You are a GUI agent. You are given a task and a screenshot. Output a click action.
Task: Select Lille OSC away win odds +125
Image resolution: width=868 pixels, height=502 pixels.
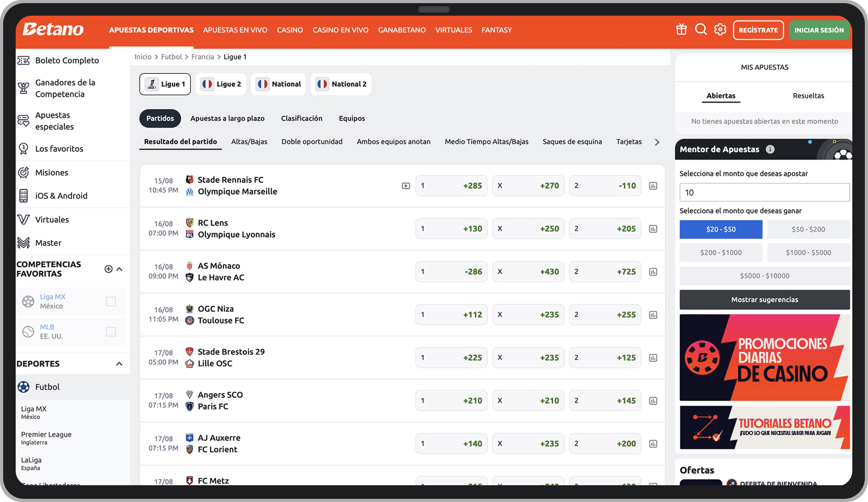tap(605, 358)
